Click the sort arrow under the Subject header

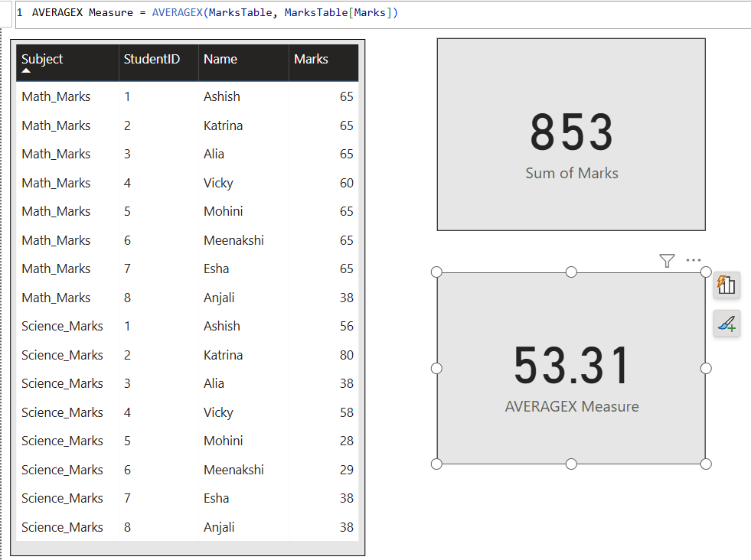(25, 70)
